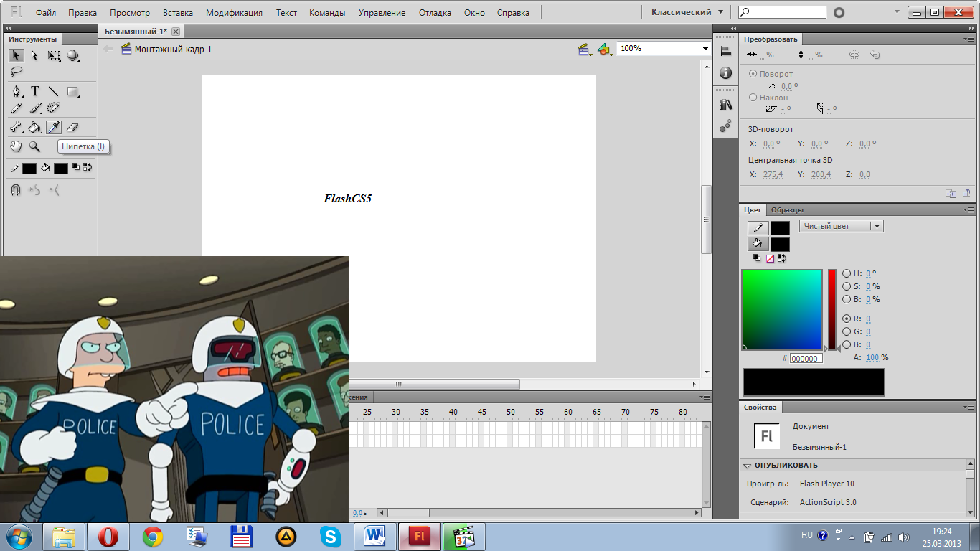Click the red vertical color slider
Image resolution: width=980 pixels, height=551 pixels.
click(832, 310)
